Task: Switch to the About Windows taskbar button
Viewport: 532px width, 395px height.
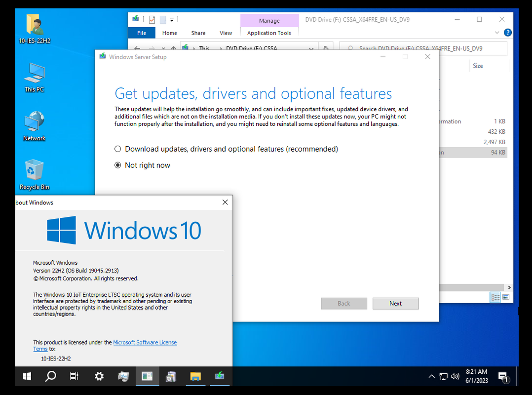Action: pyautogui.click(x=147, y=376)
